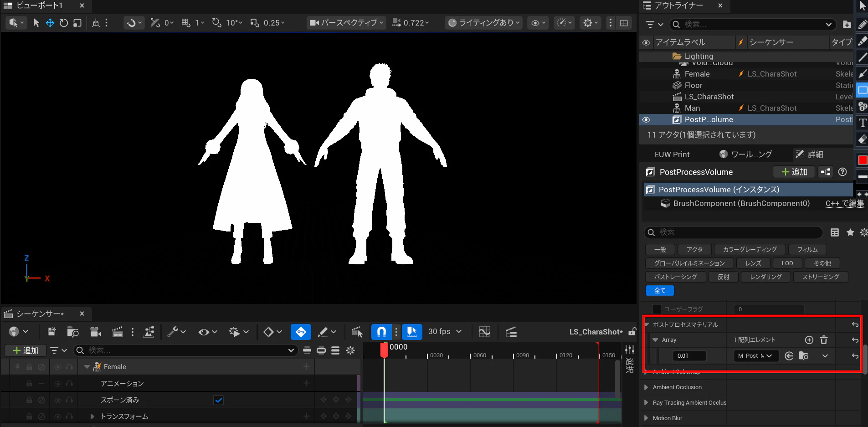Select the scale gizmo tool in viewport toolbar

click(x=77, y=23)
